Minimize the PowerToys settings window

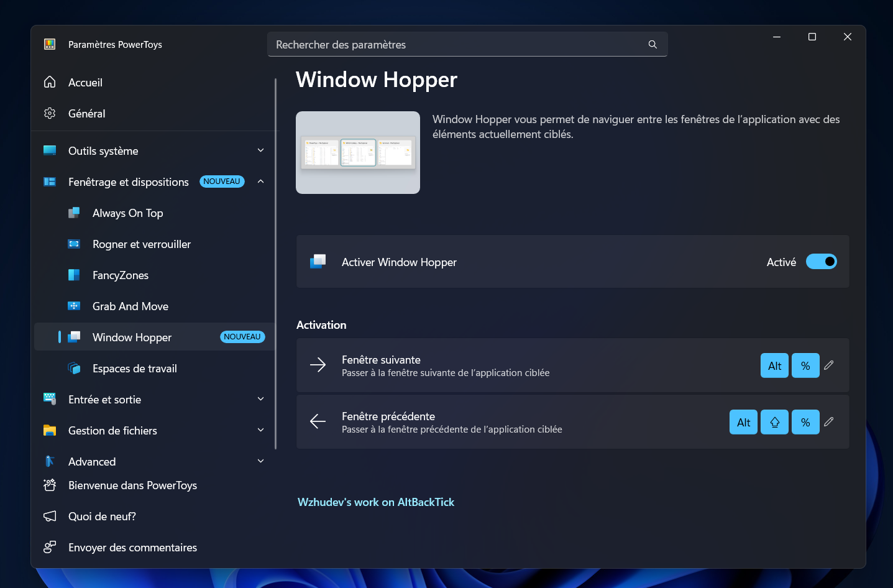point(776,37)
